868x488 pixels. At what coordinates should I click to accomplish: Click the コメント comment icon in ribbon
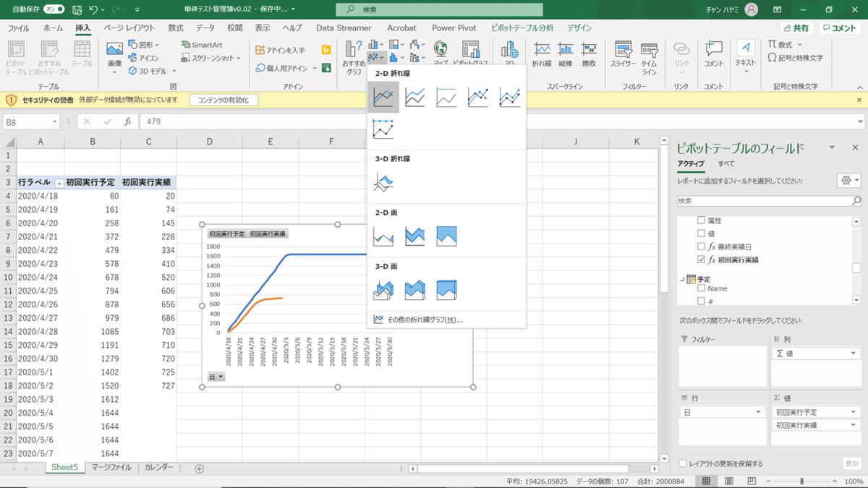713,55
